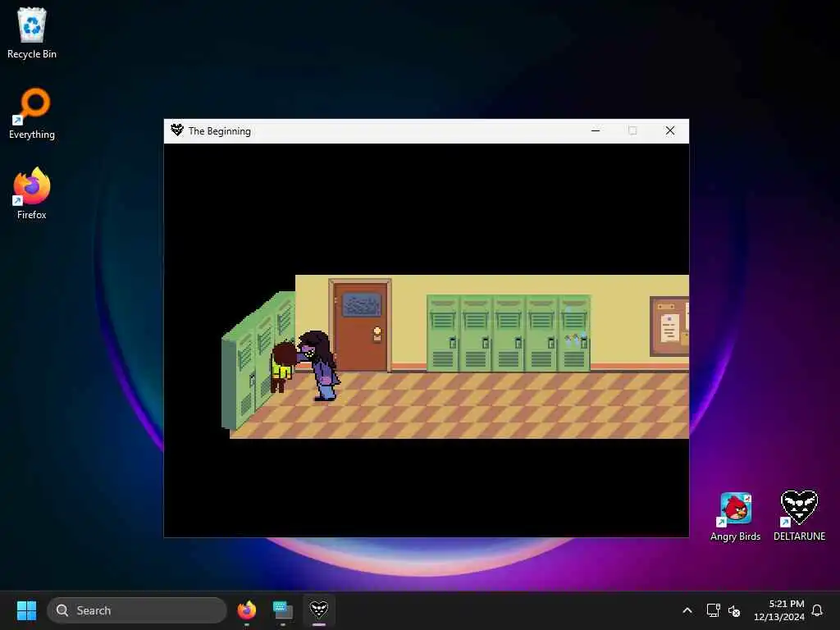Click the door's blue window sign
840x630 pixels.
pyautogui.click(x=362, y=305)
